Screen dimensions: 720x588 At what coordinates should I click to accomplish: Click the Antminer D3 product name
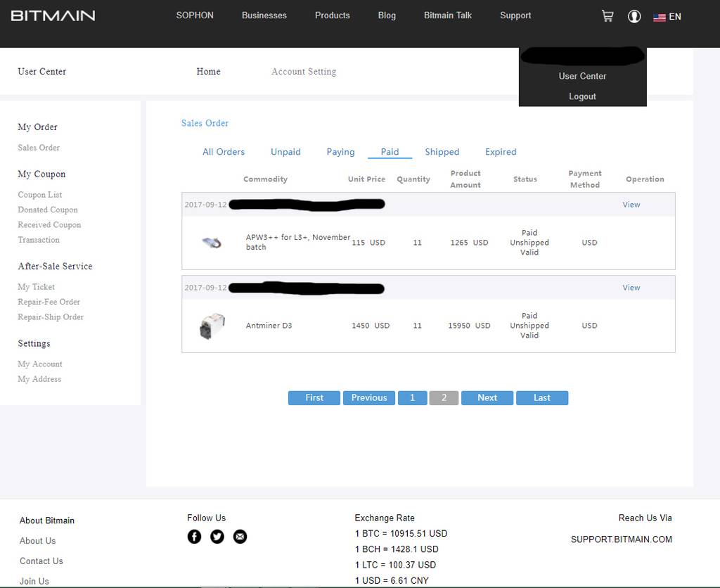click(x=269, y=326)
